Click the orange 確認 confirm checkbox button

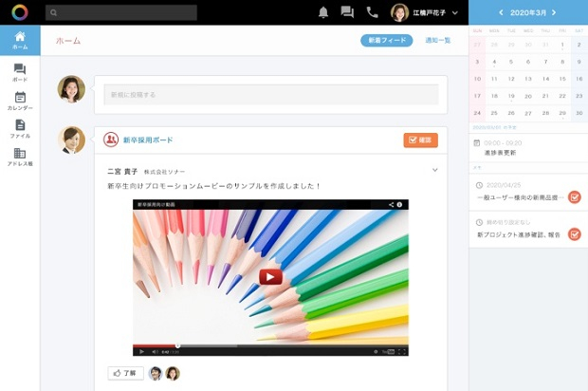pyautogui.click(x=420, y=140)
